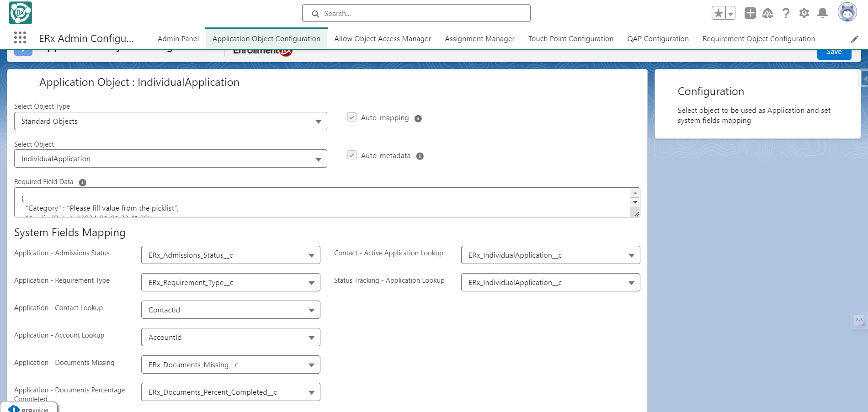868x412 pixels.
Task: Click the Required Field Data scroll down arrow
Action: click(x=635, y=202)
